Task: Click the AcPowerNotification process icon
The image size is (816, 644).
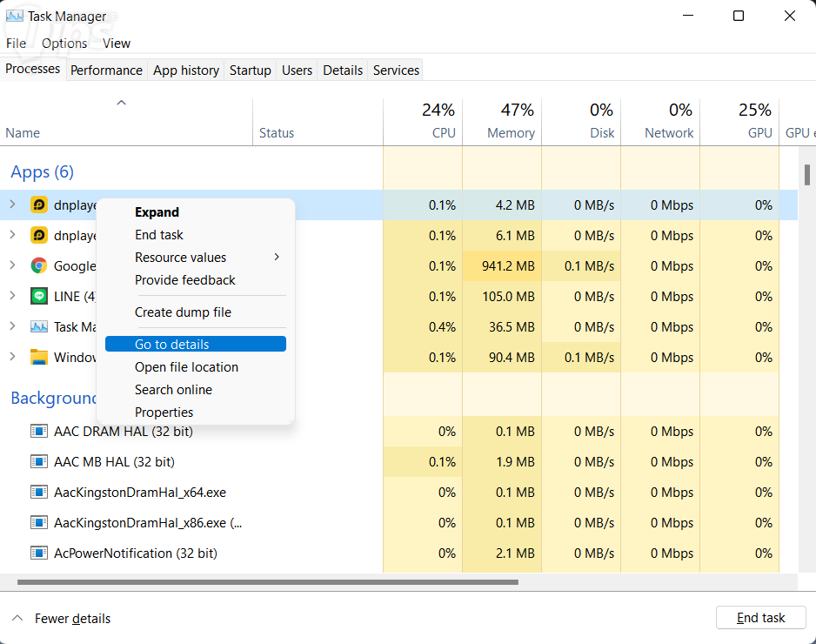Action: pos(38,553)
